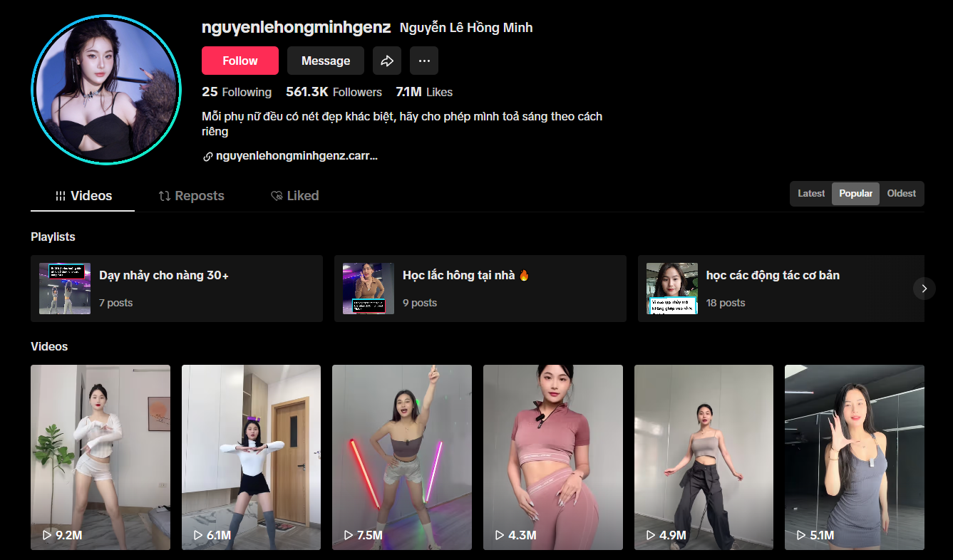Image resolution: width=953 pixels, height=560 pixels.
Task: Sort videos by Latest
Action: tap(811, 193)
